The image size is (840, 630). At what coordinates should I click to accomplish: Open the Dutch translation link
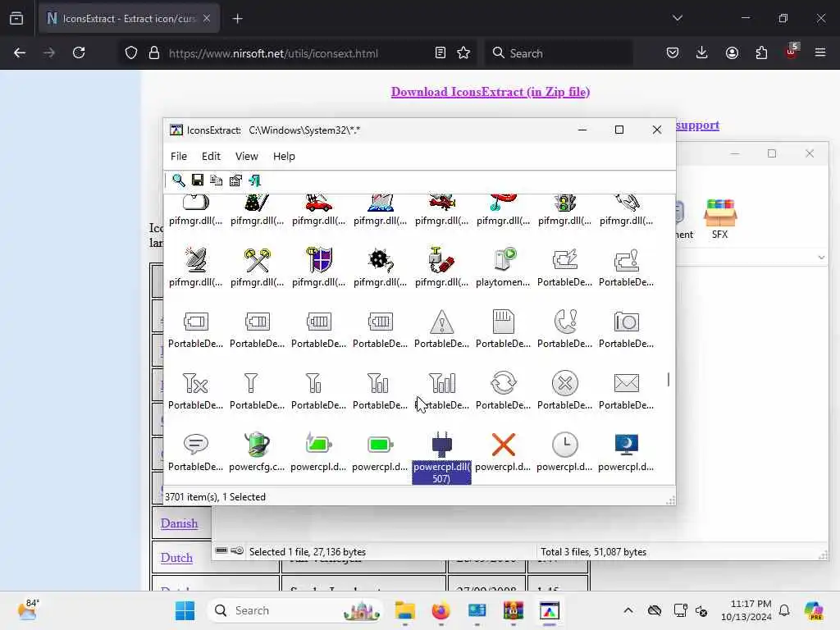point(177,558)
